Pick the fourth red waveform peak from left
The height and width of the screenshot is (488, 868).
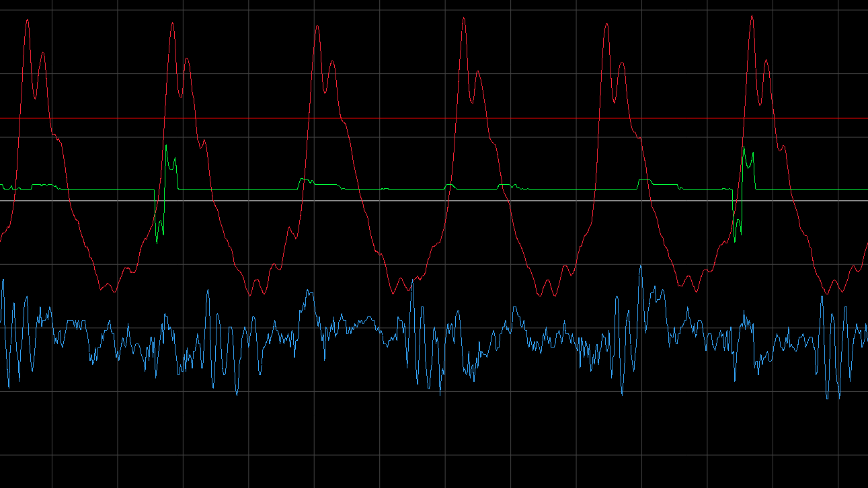click(x=464, y=18)
